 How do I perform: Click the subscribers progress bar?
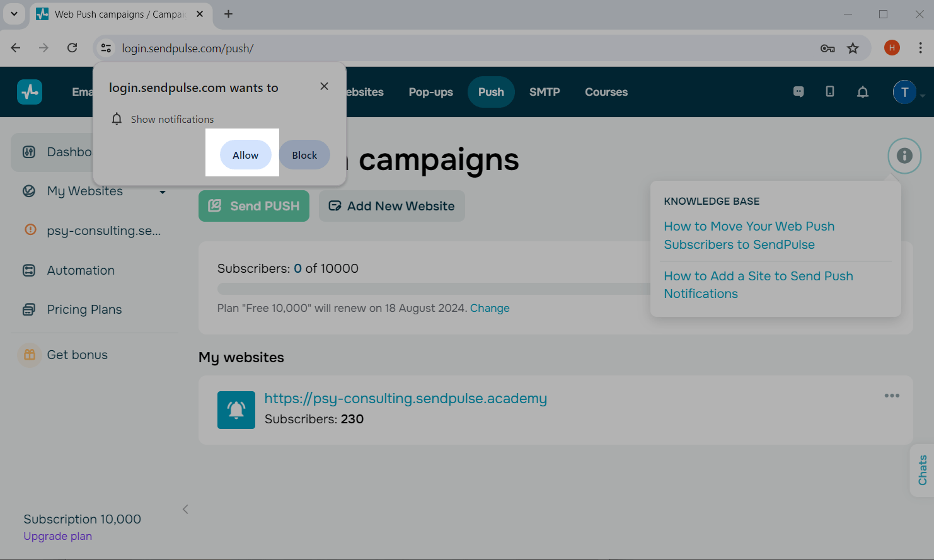(x=434, y=289)
